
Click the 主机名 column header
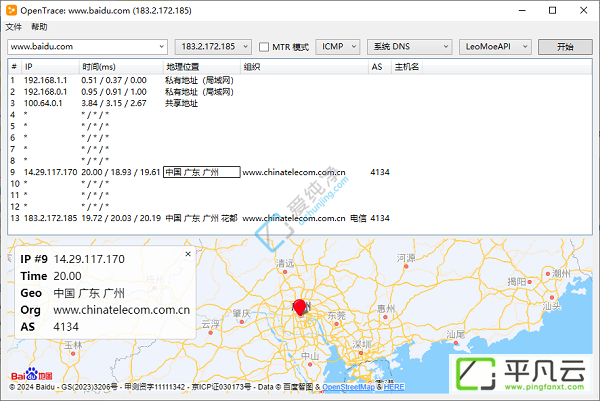407,67
